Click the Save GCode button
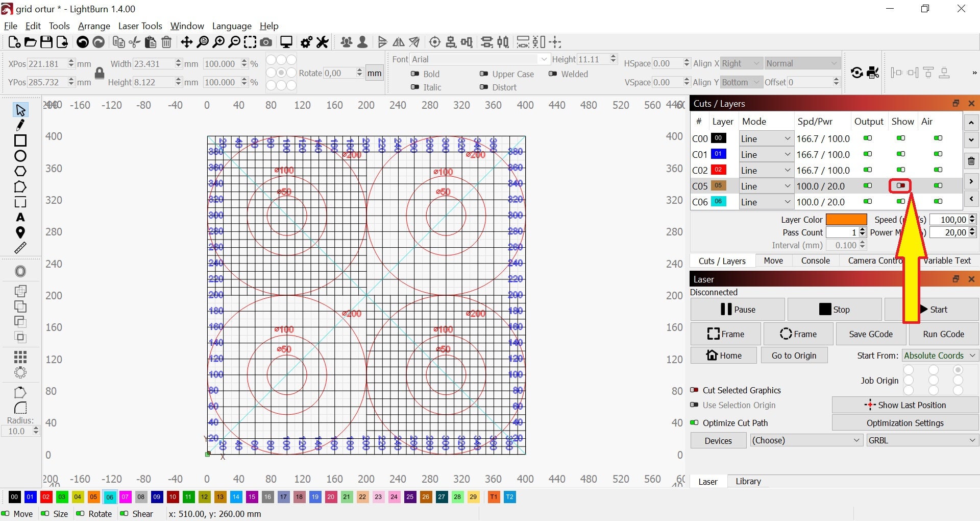The image size is (980, 521). (x=871, y=334)
